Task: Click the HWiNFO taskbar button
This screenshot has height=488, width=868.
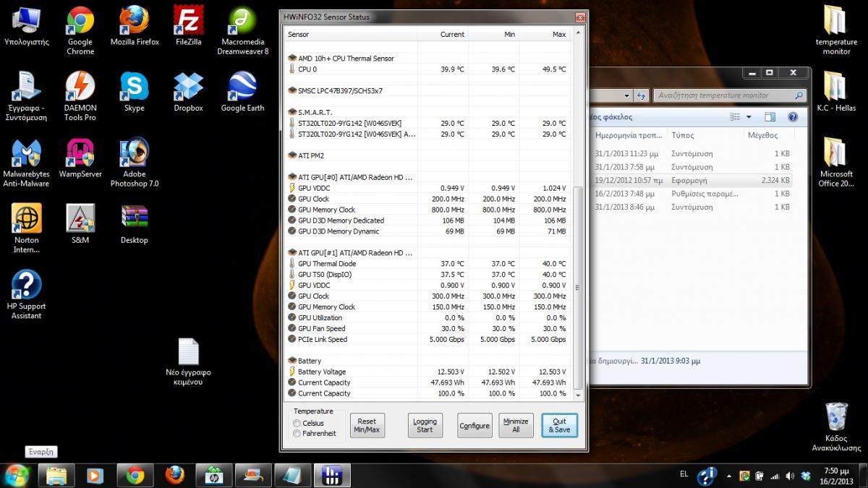Action: 332,475
